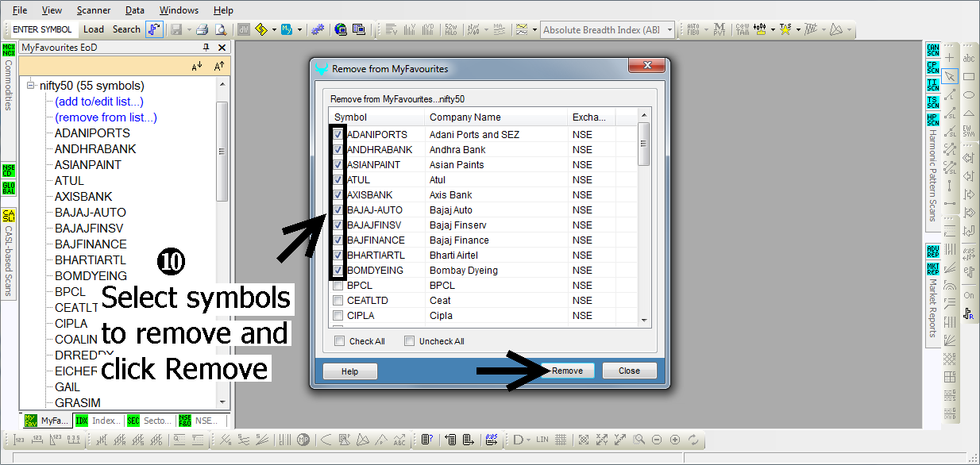This screenshot has width=980, height=465.
Task: Tick the Uncheck All checkbox
Action: (x=410, y=341)
